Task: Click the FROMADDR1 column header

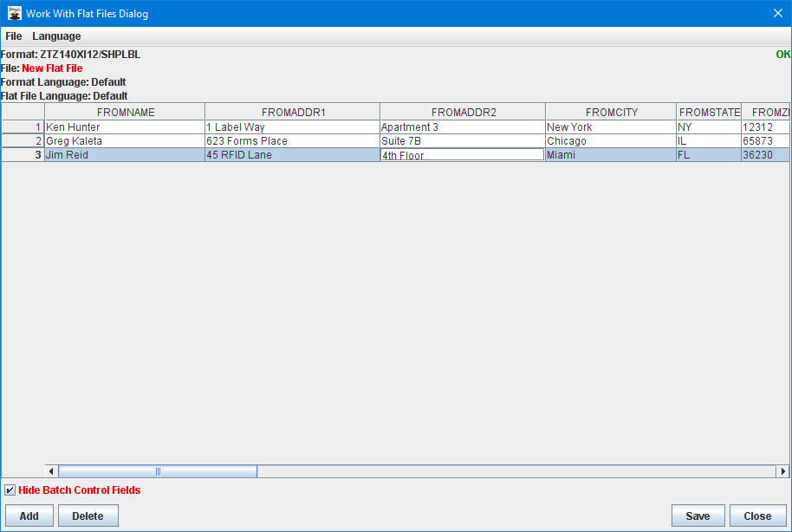Action: (x=293, y=113)
